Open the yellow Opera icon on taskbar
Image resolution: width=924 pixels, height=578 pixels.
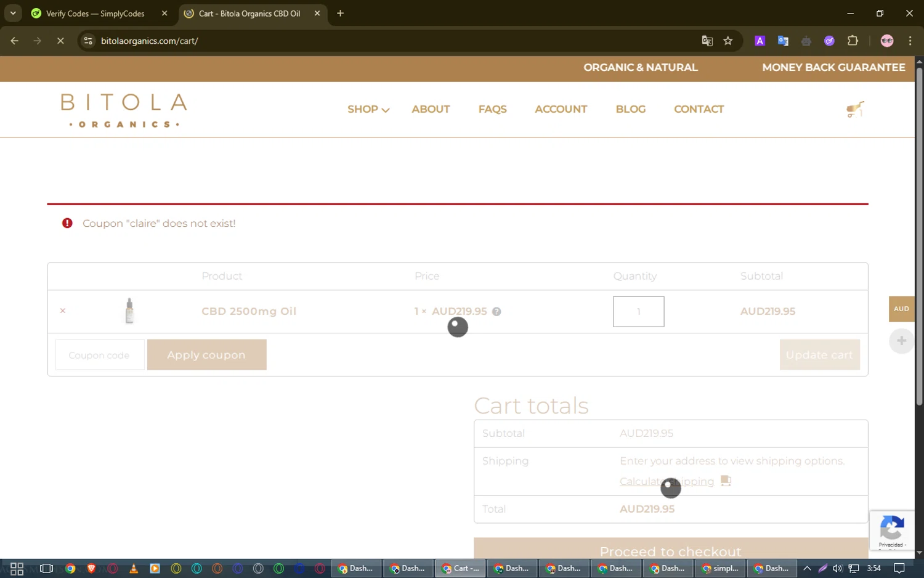coord(176,568)
